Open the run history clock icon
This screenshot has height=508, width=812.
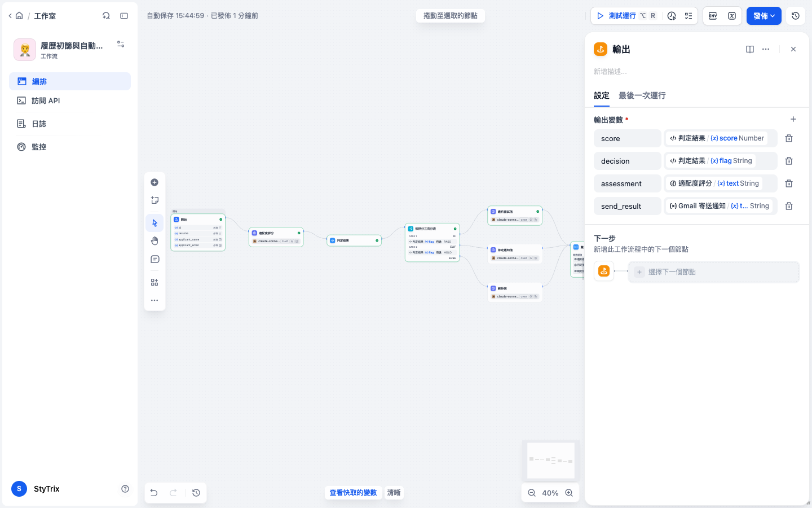(672, 16)
